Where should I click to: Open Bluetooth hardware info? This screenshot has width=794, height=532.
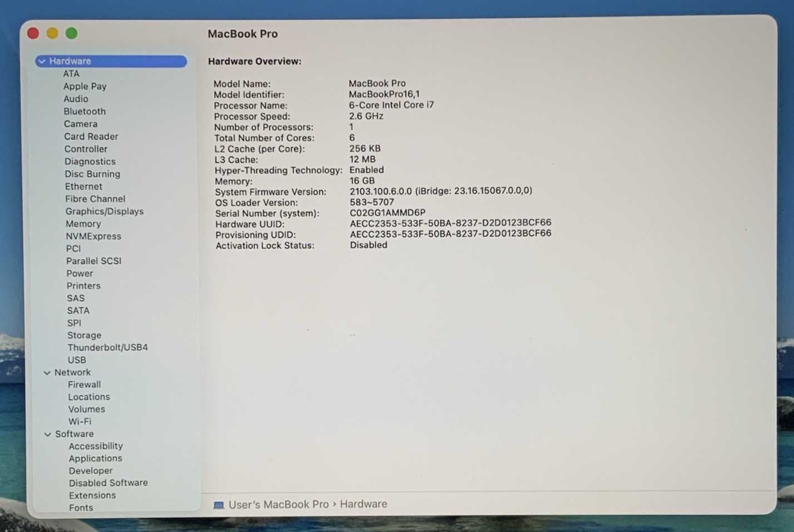[85, 111]
